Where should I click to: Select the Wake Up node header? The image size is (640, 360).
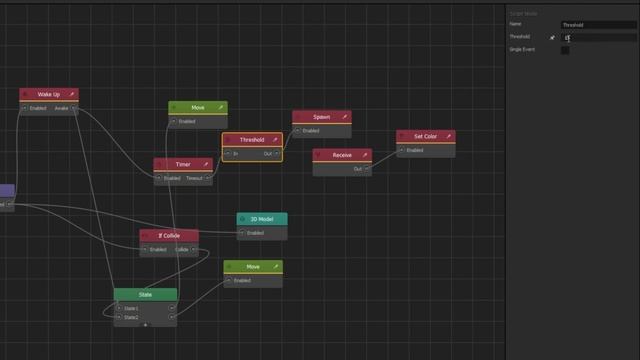49,94
